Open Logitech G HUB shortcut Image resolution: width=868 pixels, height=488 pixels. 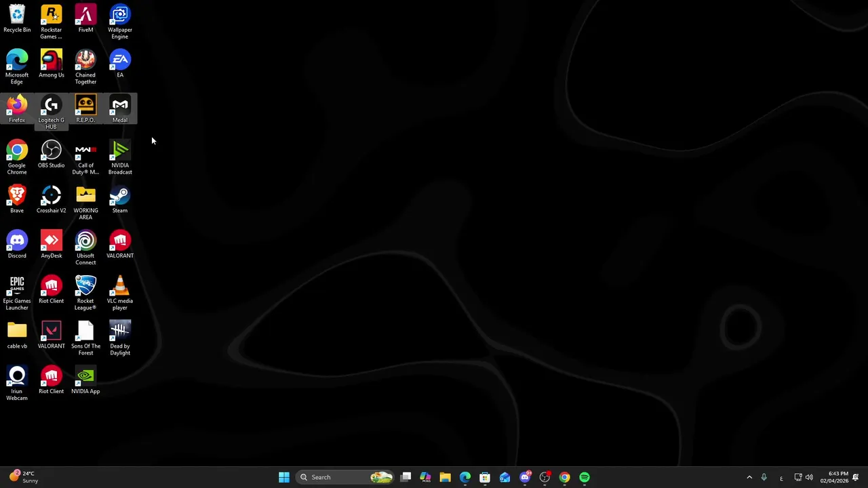tap(51, 113)
